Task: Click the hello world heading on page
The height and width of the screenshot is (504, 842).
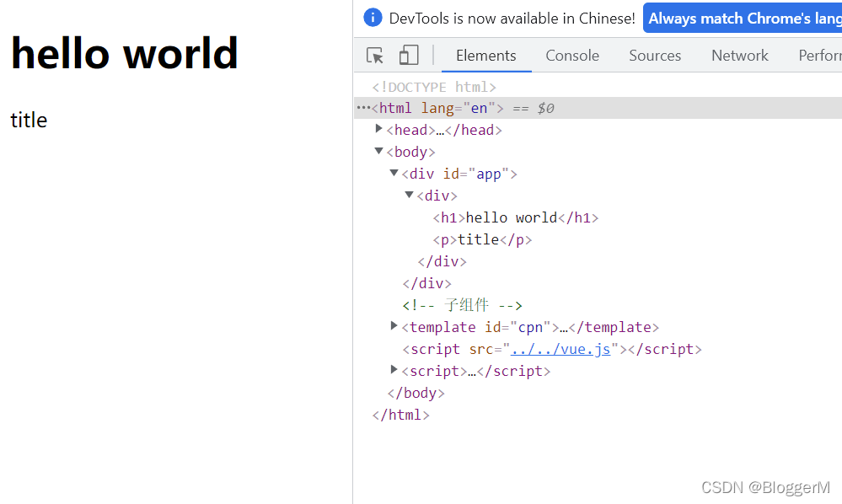Action: point(125,53)
